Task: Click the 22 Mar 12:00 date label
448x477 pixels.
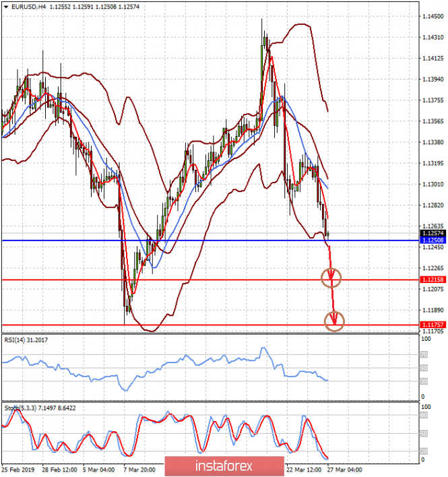Action: click(302, 469)
